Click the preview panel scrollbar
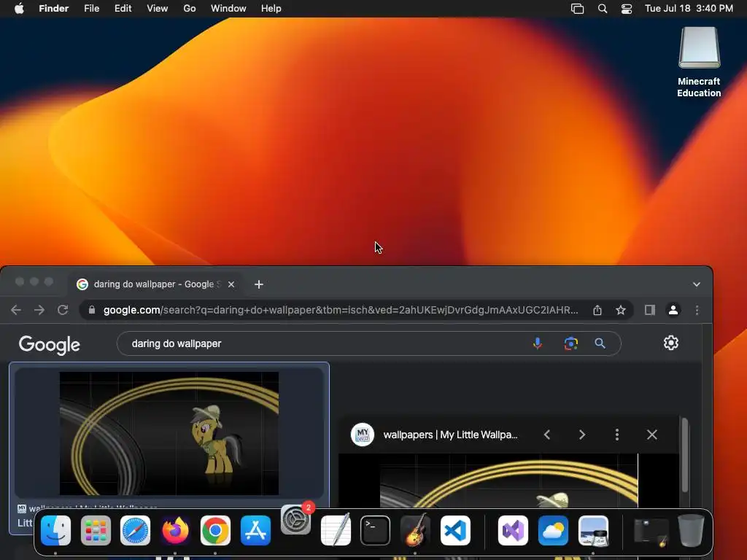The image size is (747, 560). pos(684,455)
